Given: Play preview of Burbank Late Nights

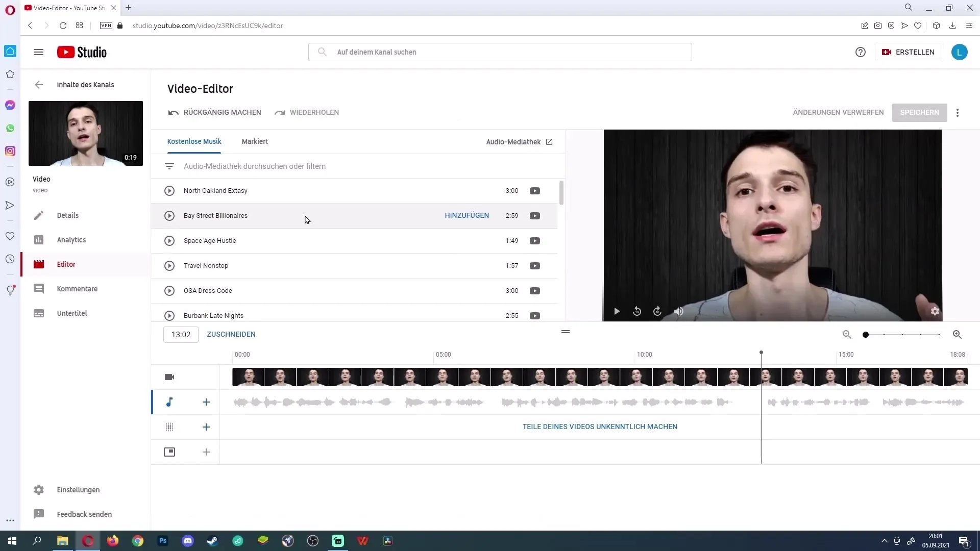Looking at the screenshot, I should click(x=169, y=316).
